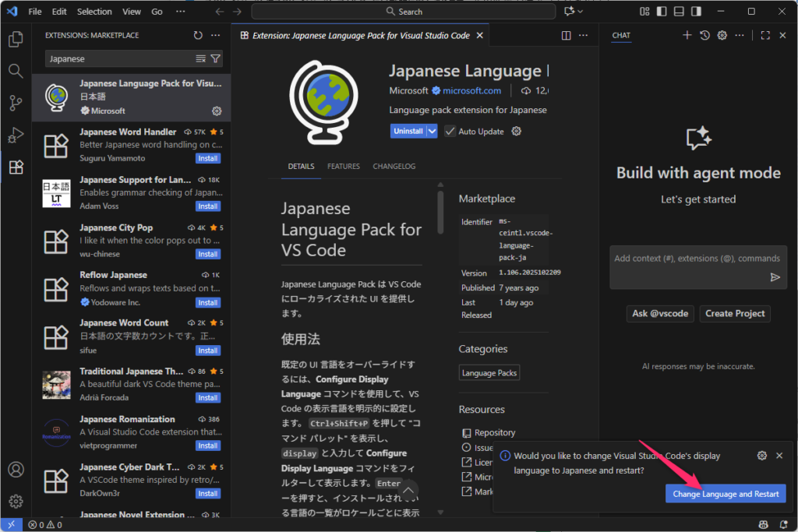The image size is (798, 532).
Task: Toggle the Auto Update checkbox
Action: click(450, 132)
